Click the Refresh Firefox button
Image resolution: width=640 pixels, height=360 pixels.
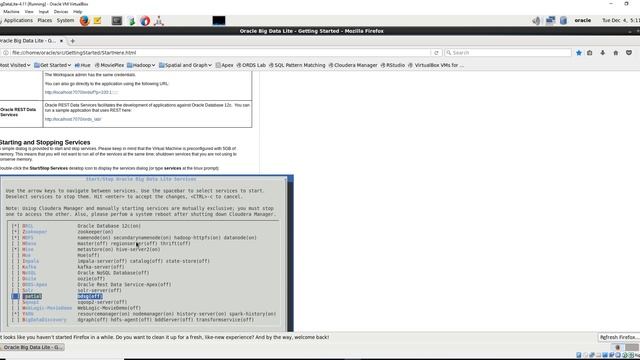[x=618, y=337]
